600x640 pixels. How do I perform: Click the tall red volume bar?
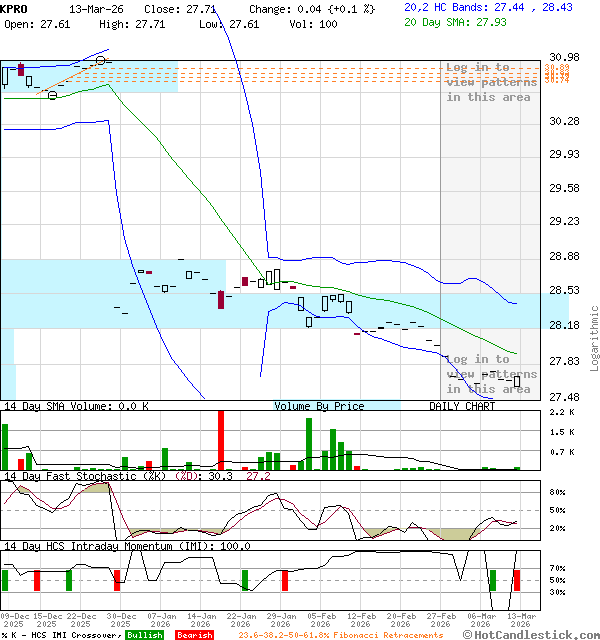220,440
